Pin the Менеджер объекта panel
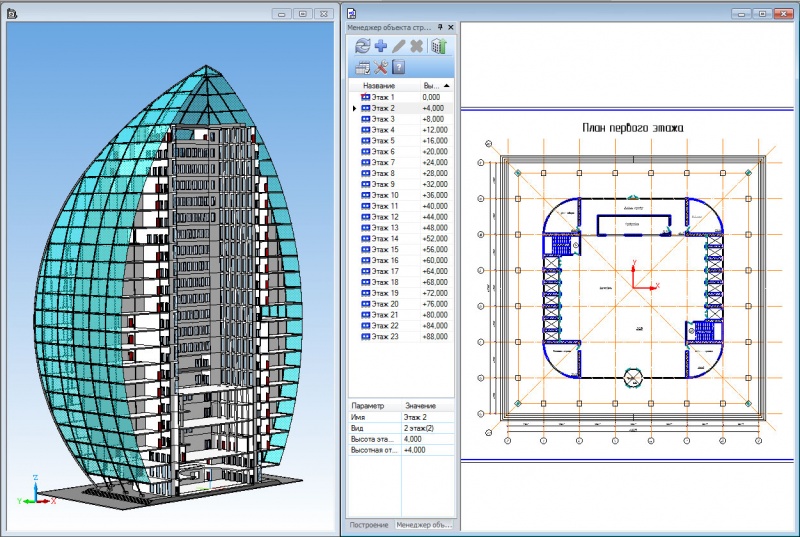Viewport: 800px width, 537px height. click(440, 28)
